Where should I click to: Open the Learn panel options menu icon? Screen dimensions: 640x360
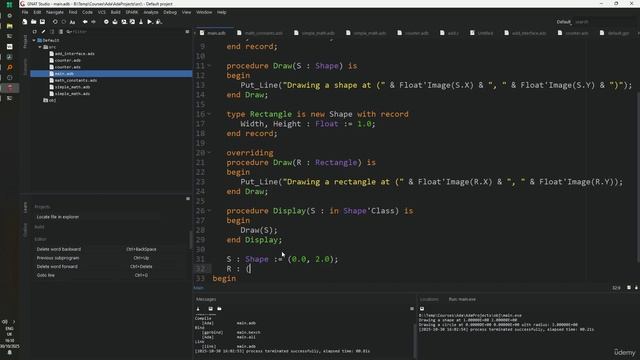tap(188, 199)
